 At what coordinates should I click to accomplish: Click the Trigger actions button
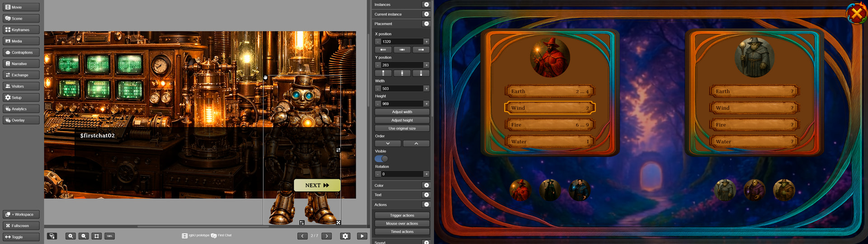tap(402, 216)
